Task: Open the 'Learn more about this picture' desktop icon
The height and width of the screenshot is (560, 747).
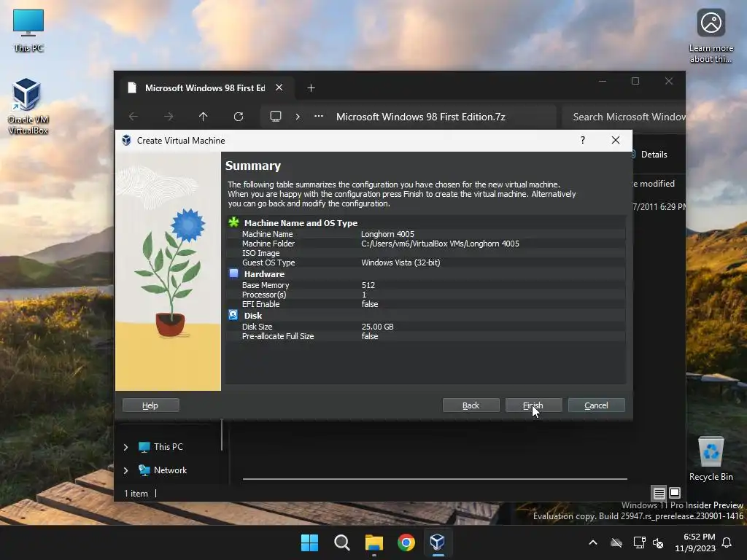Action: point(711,35)
